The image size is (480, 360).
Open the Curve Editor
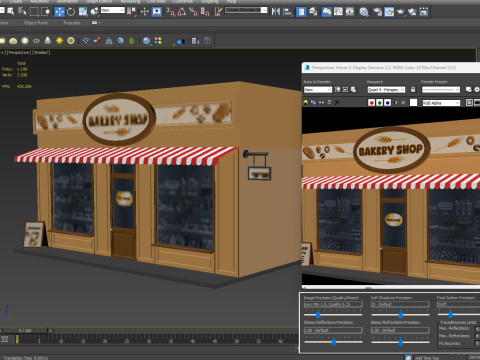click(338, 12)
